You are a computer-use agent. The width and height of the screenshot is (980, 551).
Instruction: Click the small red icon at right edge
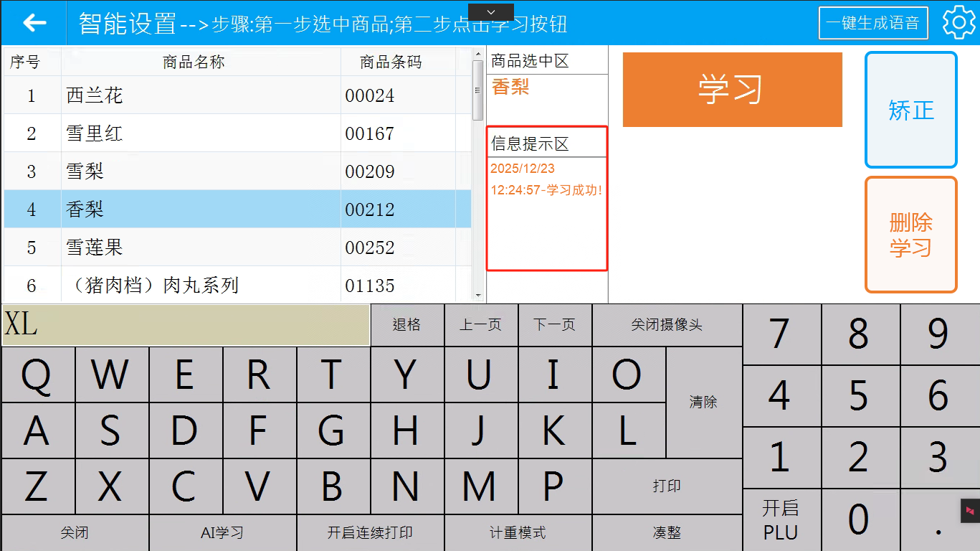point(970,511)
